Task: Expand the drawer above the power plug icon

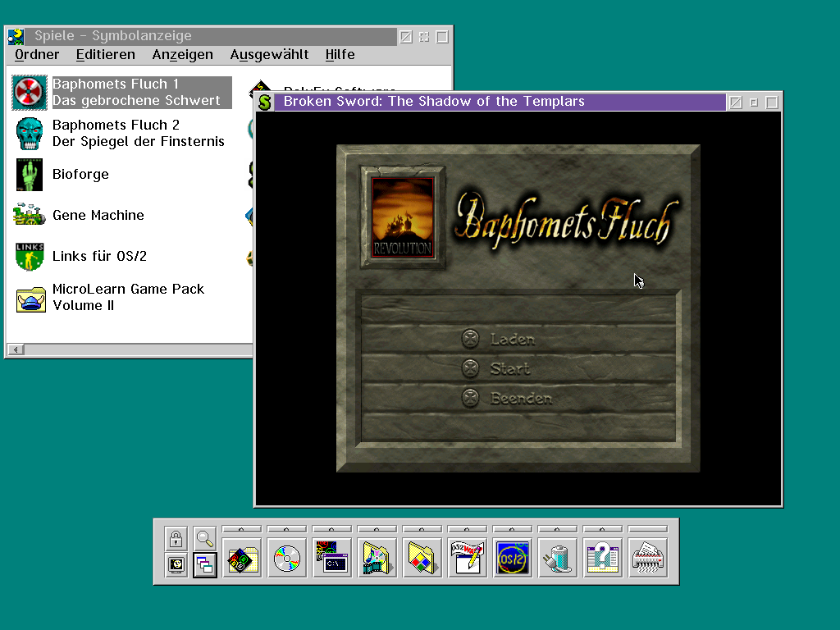Action: click(557, 529)
